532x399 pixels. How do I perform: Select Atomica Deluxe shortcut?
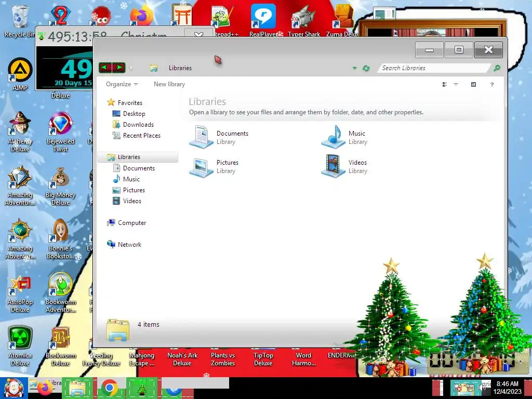[20, 346]
